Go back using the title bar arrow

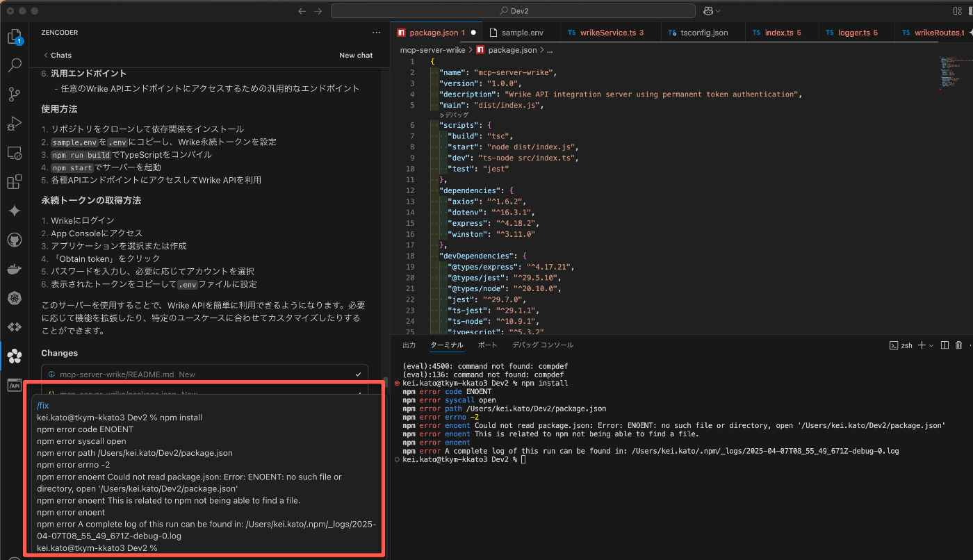click(x=302, y=11)
